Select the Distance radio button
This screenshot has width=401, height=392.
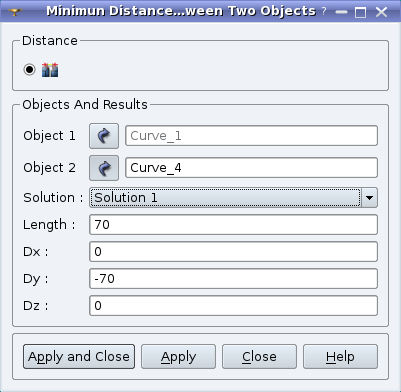click(29, 70)
